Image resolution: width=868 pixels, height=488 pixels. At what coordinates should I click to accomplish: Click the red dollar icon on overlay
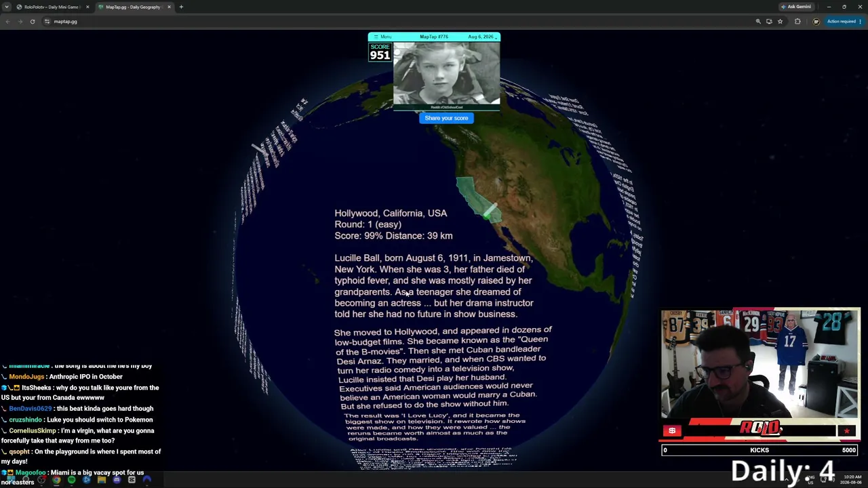point(672,430)
